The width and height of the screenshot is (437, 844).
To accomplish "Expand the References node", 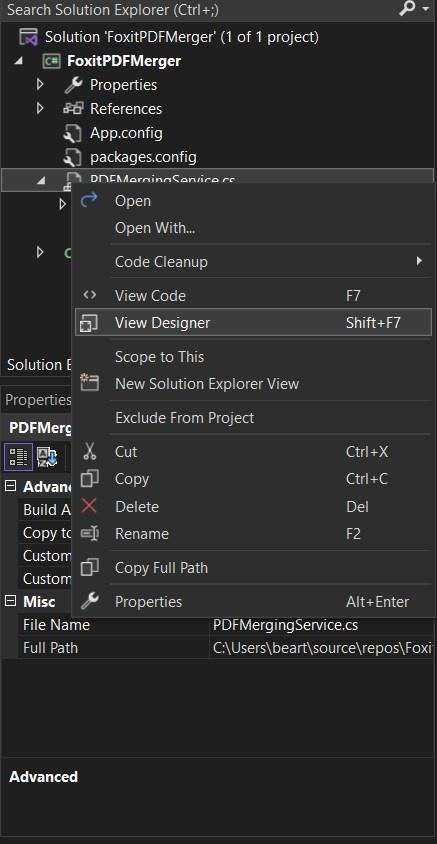I will [x=40, y=108].
